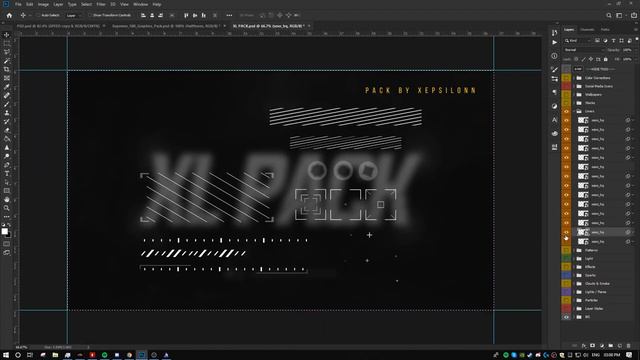
Task: Switch to the Channels tab
Action: pos(587,29)
